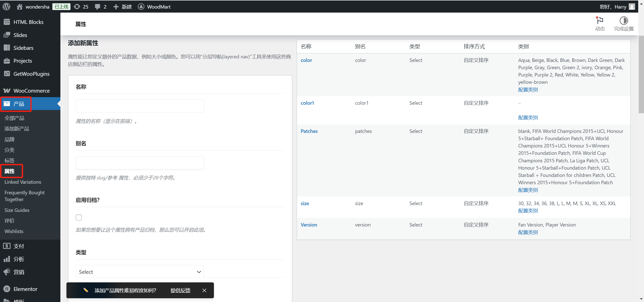644x302 pixels.
Task: Dismiss the feedback popup with X
Action: click(x=204, y=290)
